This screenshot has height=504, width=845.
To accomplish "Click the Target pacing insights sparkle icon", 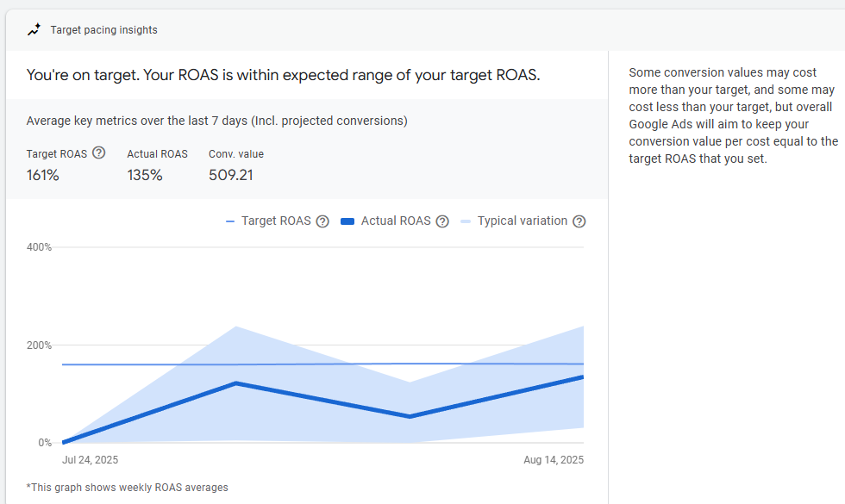I will [x=34, y=29].
